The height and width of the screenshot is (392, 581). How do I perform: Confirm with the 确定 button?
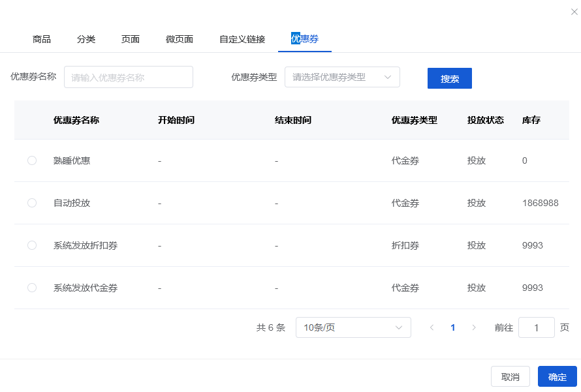click(x=557, y=376)
